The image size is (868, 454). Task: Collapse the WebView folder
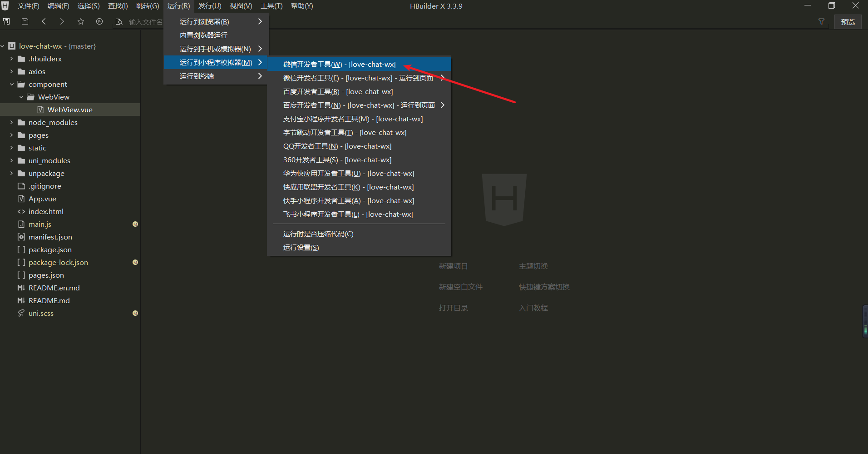pos(21,97)
